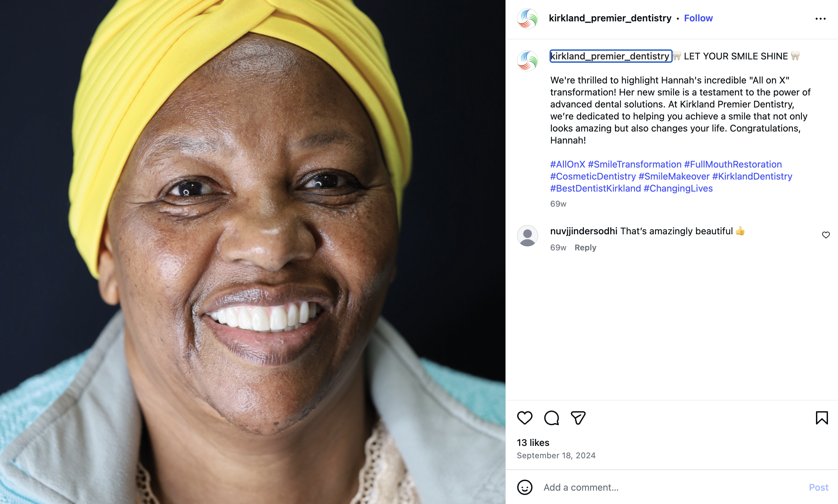The image size is (838, 504).
Task: Like the post with the heart icon
Action: point(525,418)
